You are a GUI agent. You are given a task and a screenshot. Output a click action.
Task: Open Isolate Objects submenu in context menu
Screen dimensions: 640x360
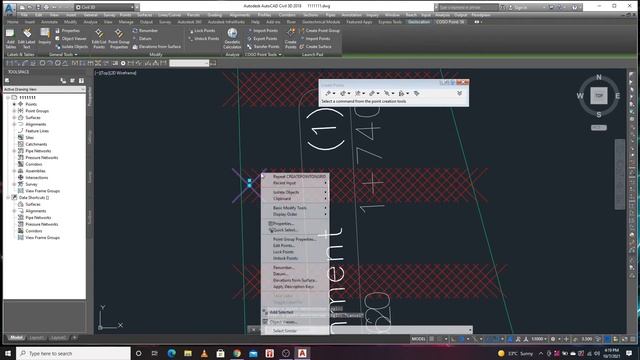295,192
